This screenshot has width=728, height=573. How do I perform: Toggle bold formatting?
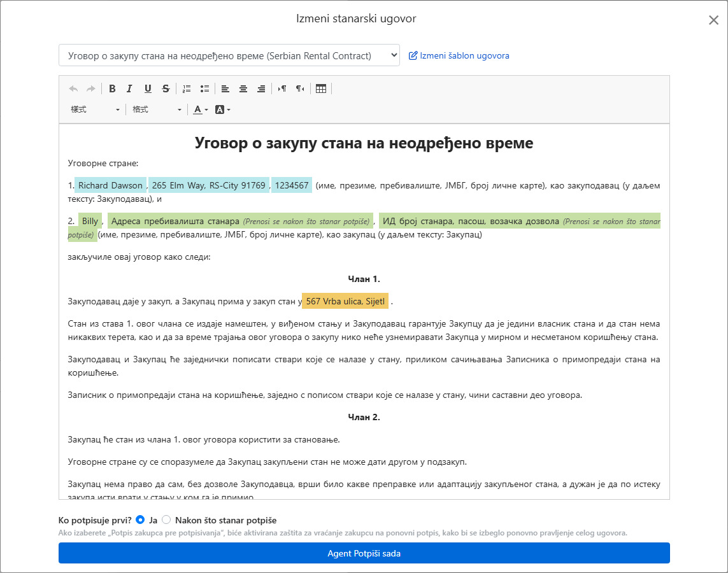coord(112,88)
